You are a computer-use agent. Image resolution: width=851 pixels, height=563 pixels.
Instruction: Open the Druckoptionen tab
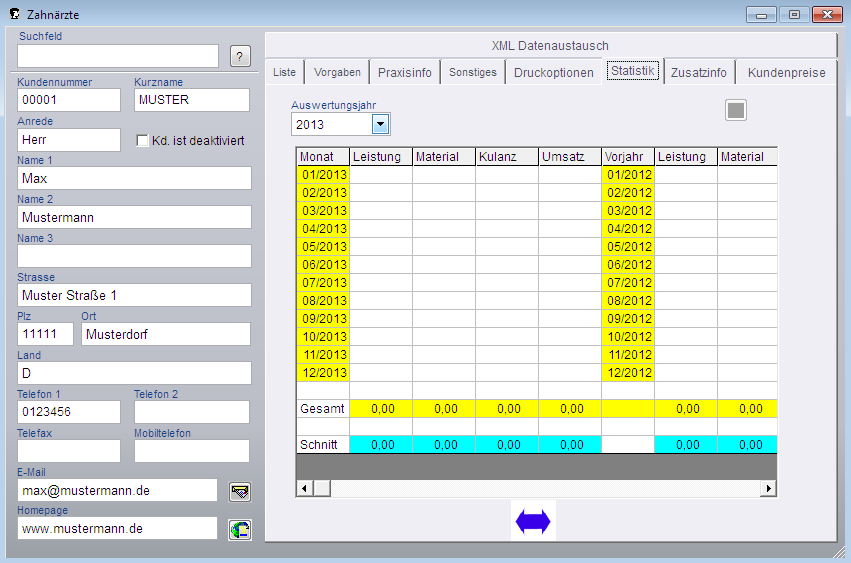click(x=554, y=72)
